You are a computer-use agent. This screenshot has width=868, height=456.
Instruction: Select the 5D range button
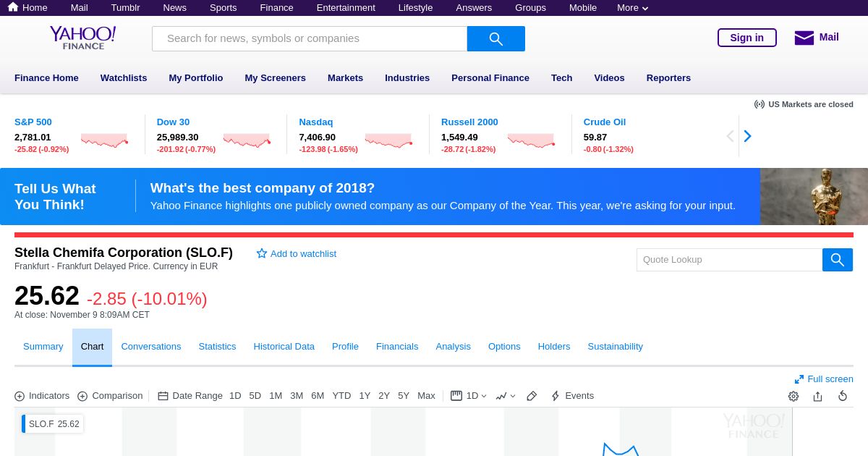click(255, 396)
